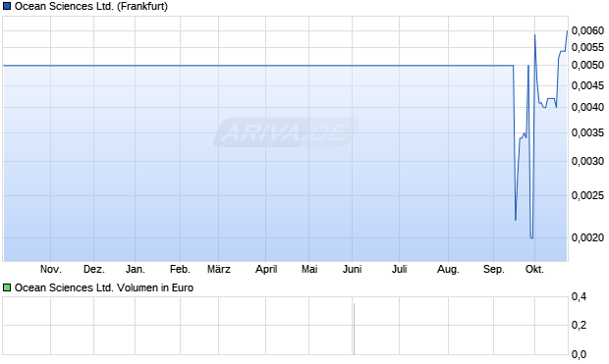Click the 'Ocean Sciences Ltd. Volumen in Euro' label
This screenshot has height=364, width=609.
tap(104, 287)
